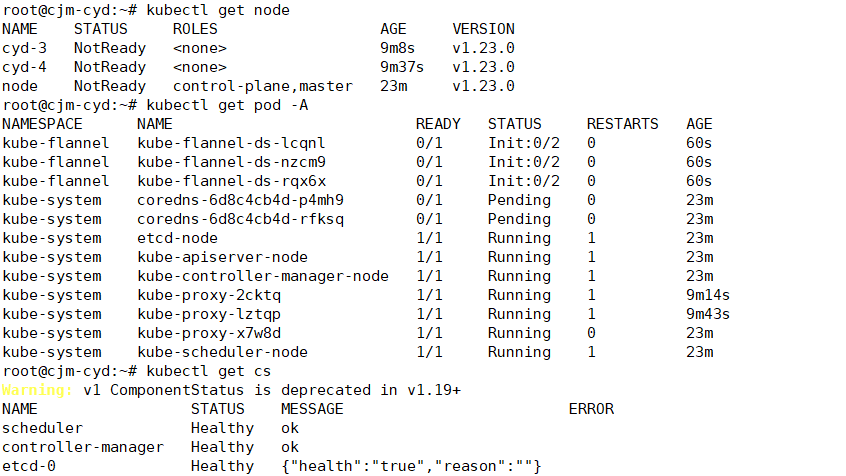Click the kube-flannel-ds-nzcm9 pod name
This screenshot has width=846, height=476.
tap(231, 162)
